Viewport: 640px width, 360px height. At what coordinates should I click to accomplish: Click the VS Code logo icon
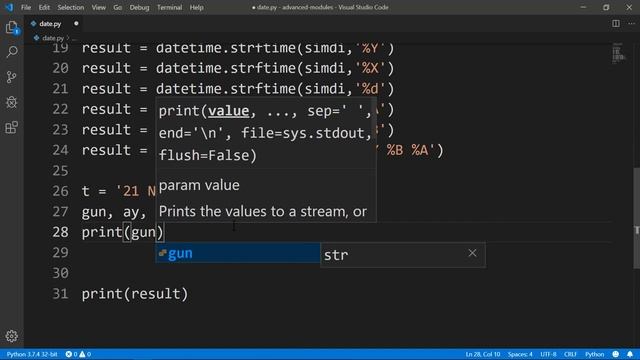pos(9,7)
